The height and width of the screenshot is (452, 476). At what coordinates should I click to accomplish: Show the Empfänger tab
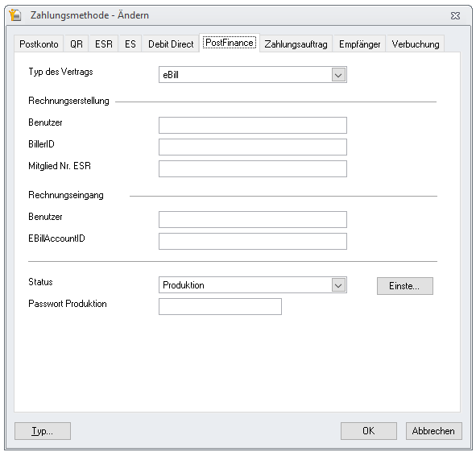pos(359,44)
